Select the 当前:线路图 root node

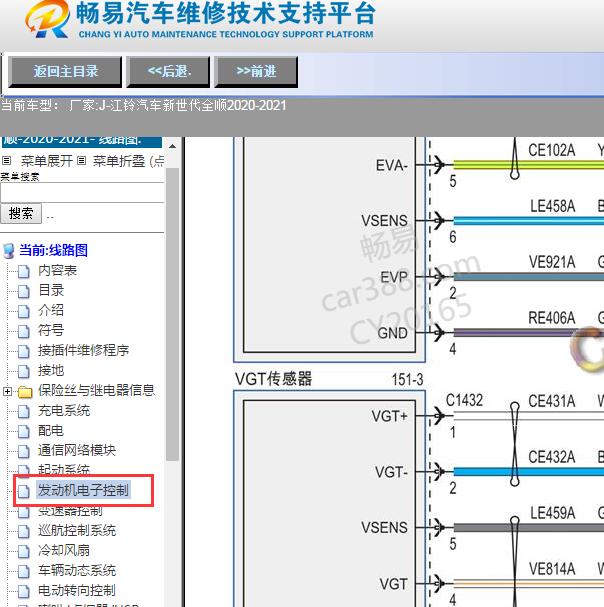53,250
